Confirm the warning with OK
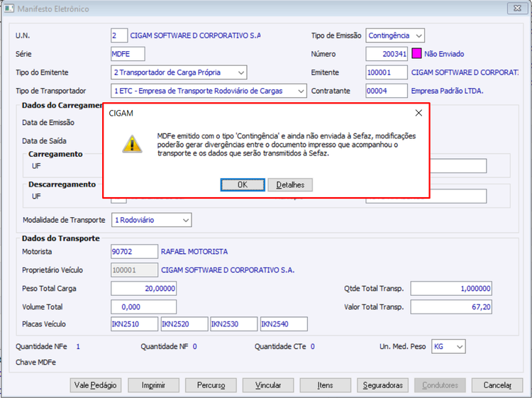Image resolution: width=532 pixels, height=398 pixels. coord(243,185)
